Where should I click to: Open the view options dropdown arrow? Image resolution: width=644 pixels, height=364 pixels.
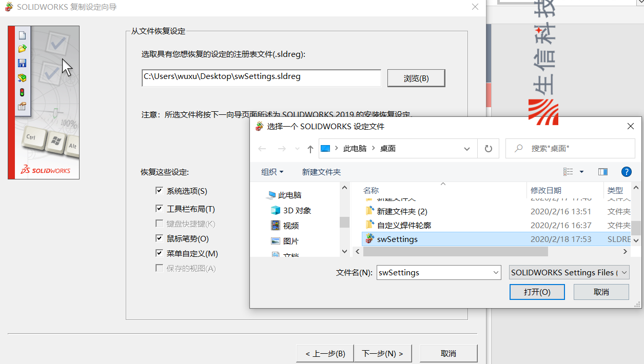581,172
